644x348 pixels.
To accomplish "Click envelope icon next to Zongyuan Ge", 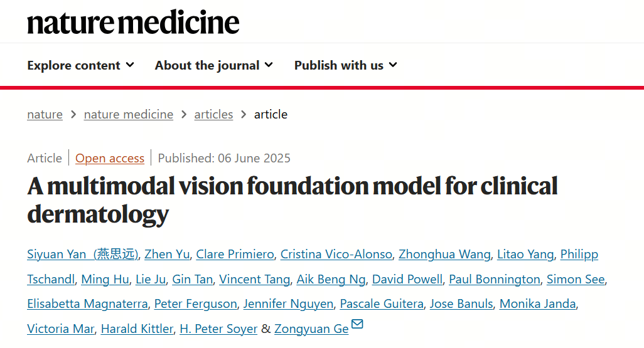I will 357,325.
